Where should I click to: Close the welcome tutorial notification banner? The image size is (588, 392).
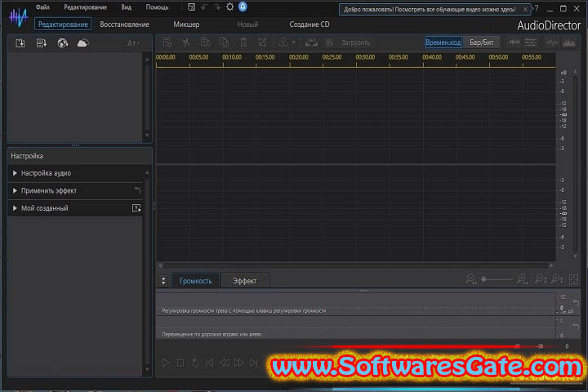(525, 9)
